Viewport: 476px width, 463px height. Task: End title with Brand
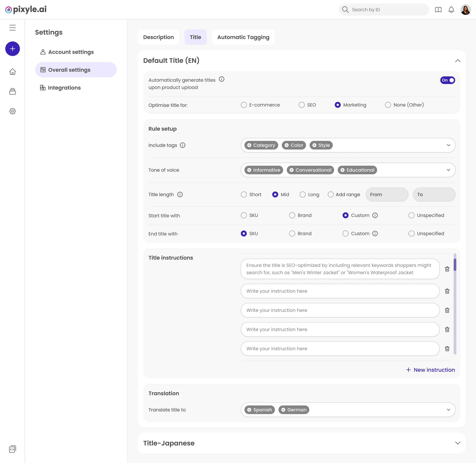point(292,233)
